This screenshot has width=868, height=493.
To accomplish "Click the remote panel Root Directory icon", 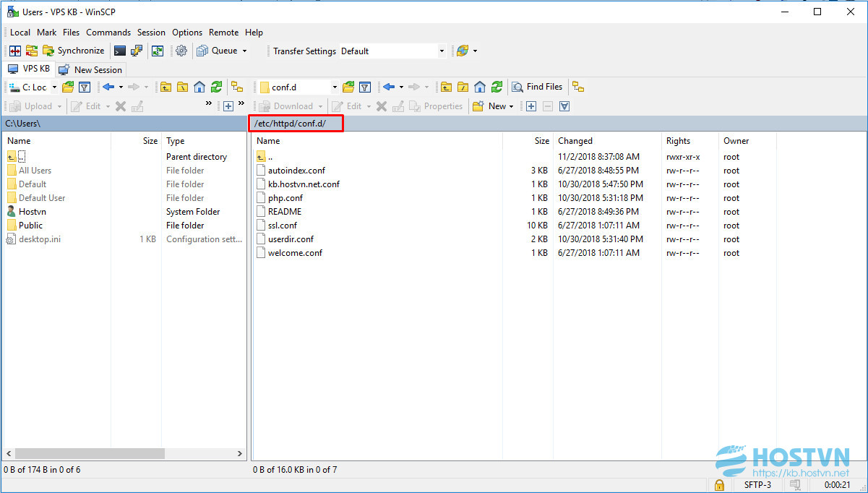I will coord(463,87).
